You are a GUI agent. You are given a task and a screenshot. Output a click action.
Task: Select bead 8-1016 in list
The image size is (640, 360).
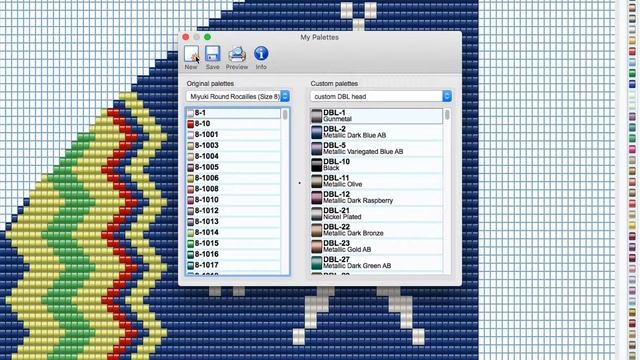[233, 254]
